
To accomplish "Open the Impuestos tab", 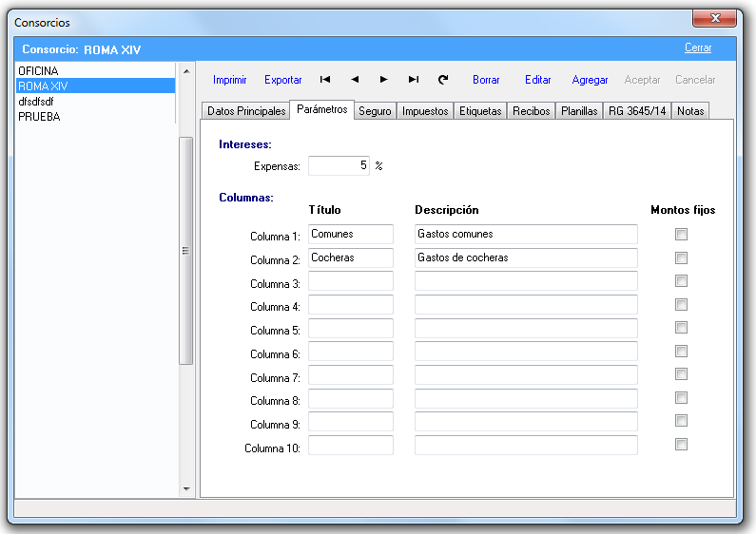I will coord(425,111).
